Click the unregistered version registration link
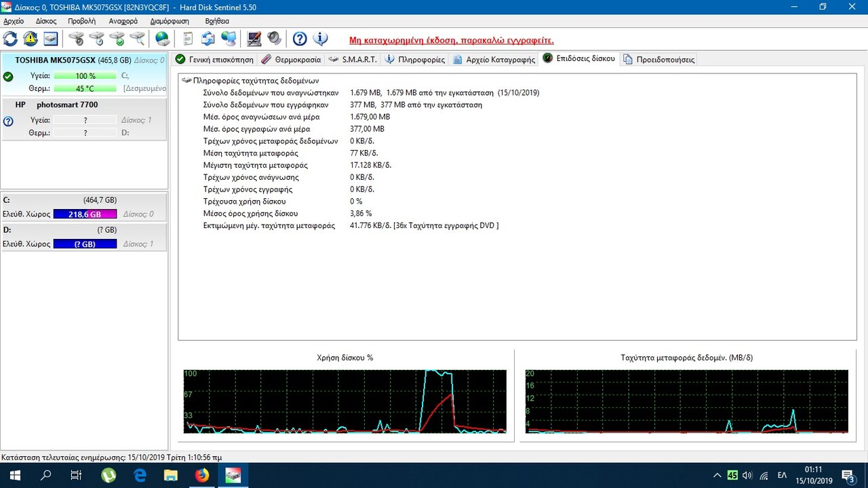Image resolution: width=868 pixels, height=488 pixels. click(452, 40)
